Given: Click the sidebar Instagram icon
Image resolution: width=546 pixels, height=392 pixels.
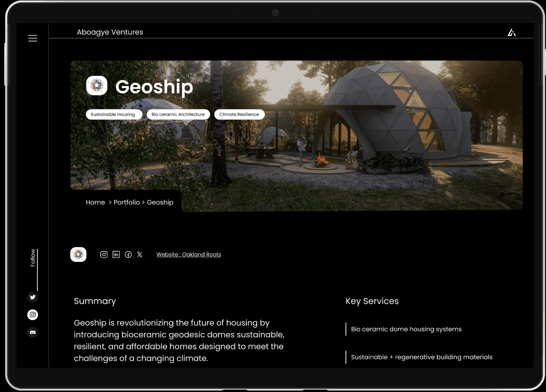Looking at the screenshot, I should coord(33,315).
